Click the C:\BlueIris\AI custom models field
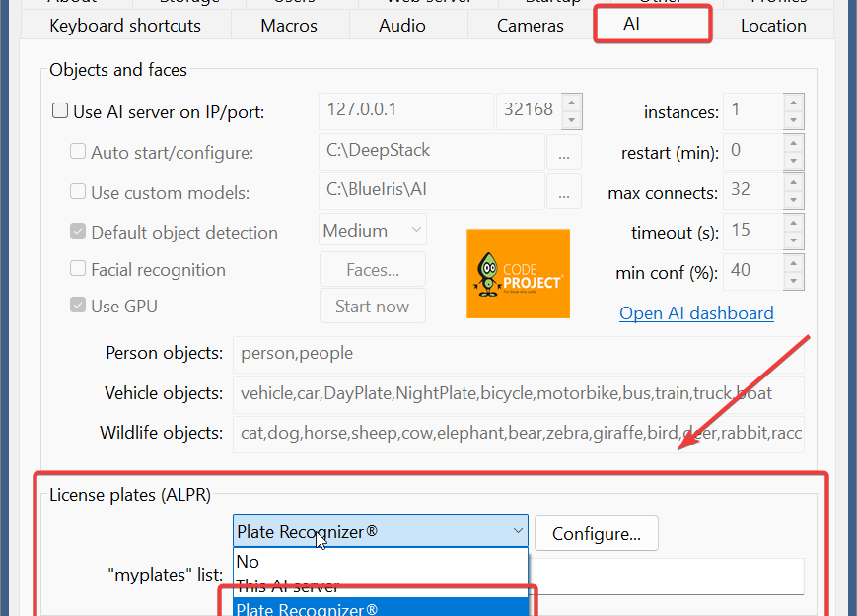This screenshot has height=616, width=857. [432, 191]
